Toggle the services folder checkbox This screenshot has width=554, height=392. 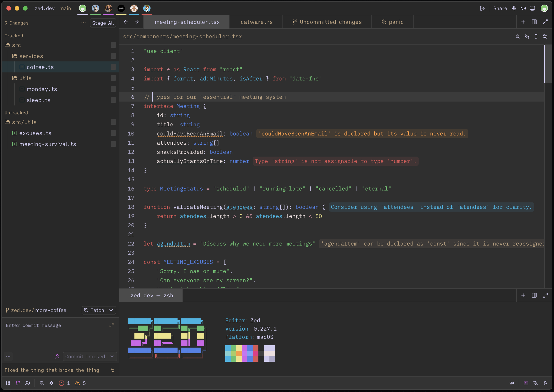[113, 56]
